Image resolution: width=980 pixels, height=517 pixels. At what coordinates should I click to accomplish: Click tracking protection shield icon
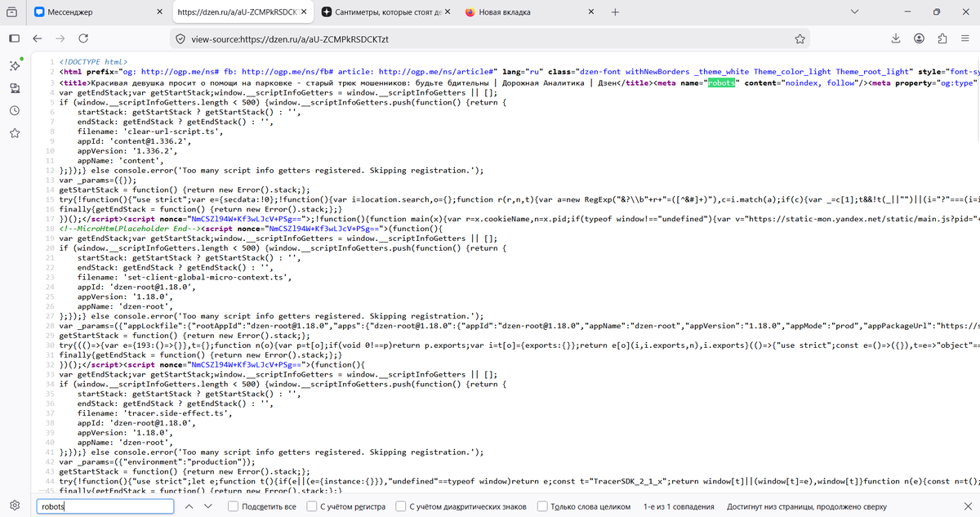coord(180,38)
